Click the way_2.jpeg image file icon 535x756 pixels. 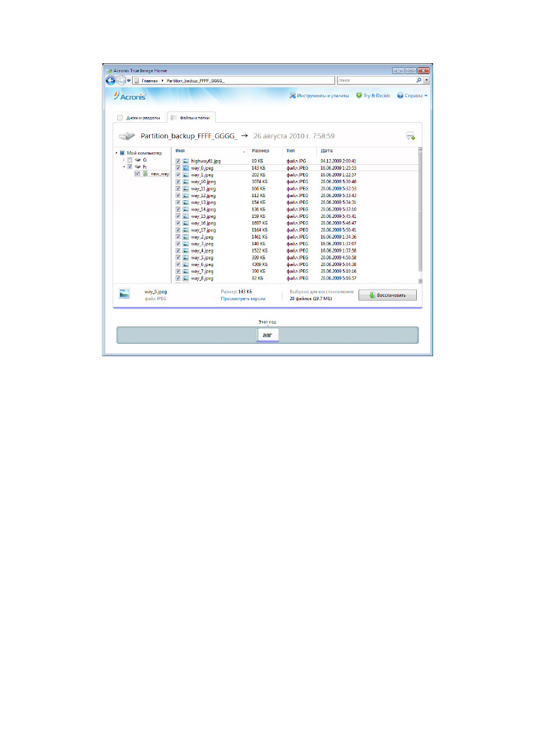coord(185,237)
